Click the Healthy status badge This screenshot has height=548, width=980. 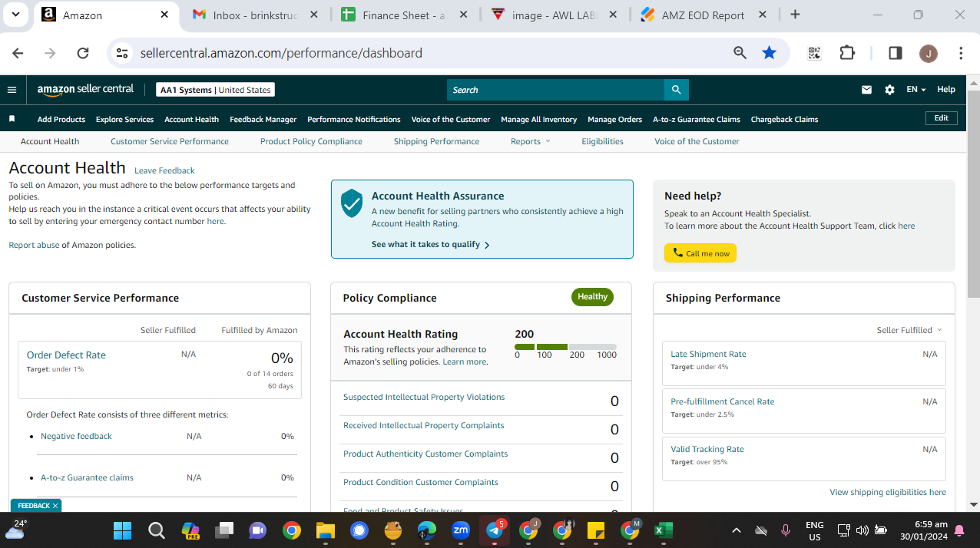(592, 297)
